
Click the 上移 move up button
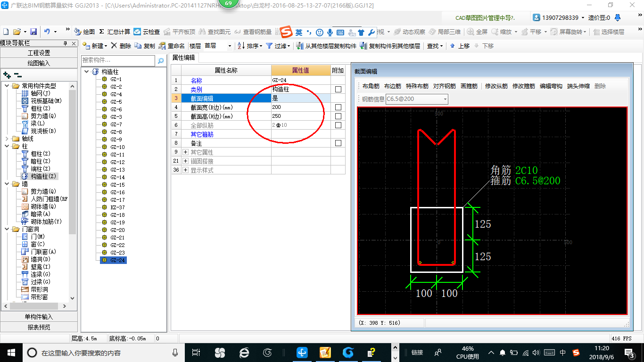(460, 46)
